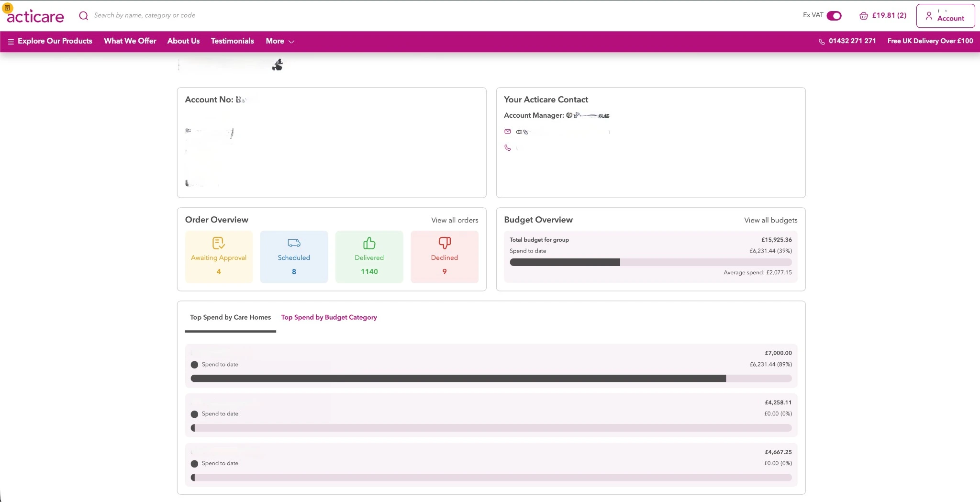Click the Account user icon
Screen dimensions: 980x502
[x=929, y=16]
